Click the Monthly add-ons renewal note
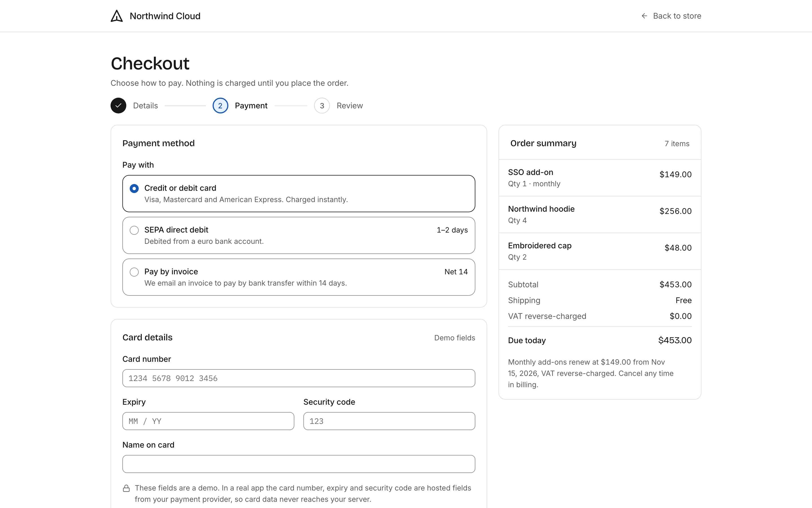Screen dimensions: 812x508 tap(591, 373)
